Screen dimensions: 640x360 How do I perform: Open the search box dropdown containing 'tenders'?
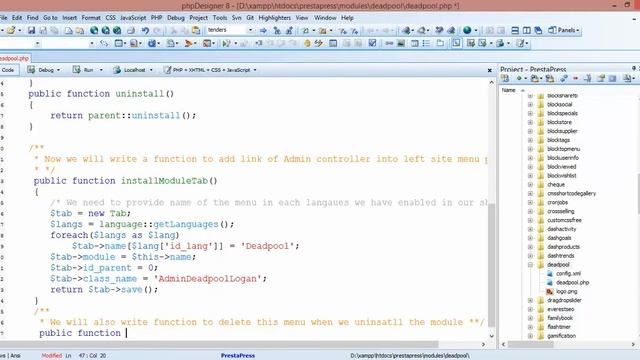click(250, 30)
